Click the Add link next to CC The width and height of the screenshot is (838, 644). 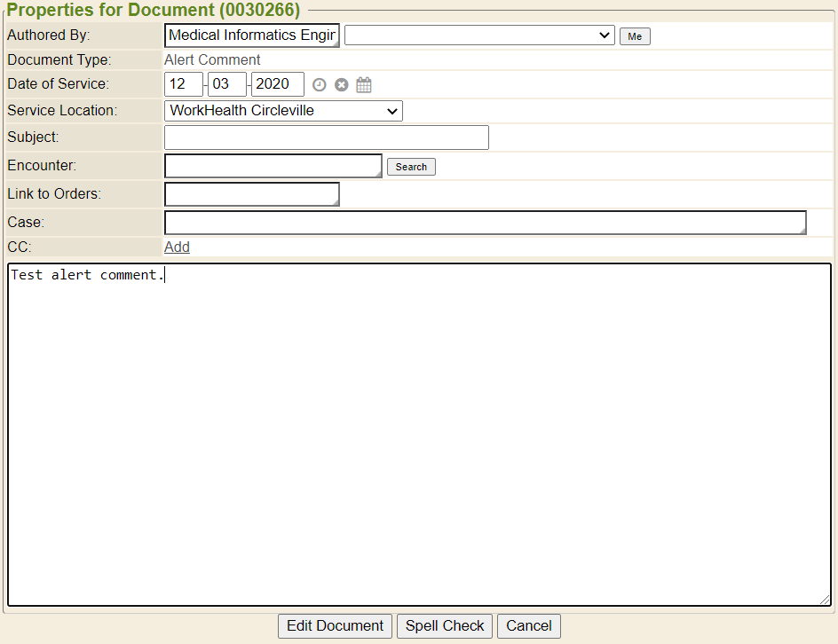[177, 247]
